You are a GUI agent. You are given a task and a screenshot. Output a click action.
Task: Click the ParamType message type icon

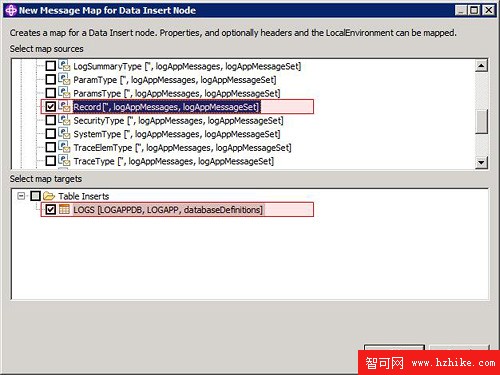[x=64, y=79]
